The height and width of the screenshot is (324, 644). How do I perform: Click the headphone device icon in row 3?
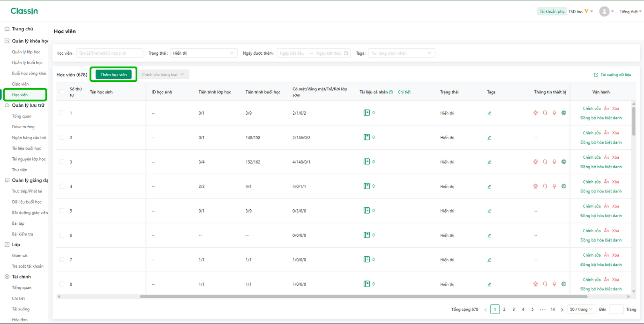(545, 162)
